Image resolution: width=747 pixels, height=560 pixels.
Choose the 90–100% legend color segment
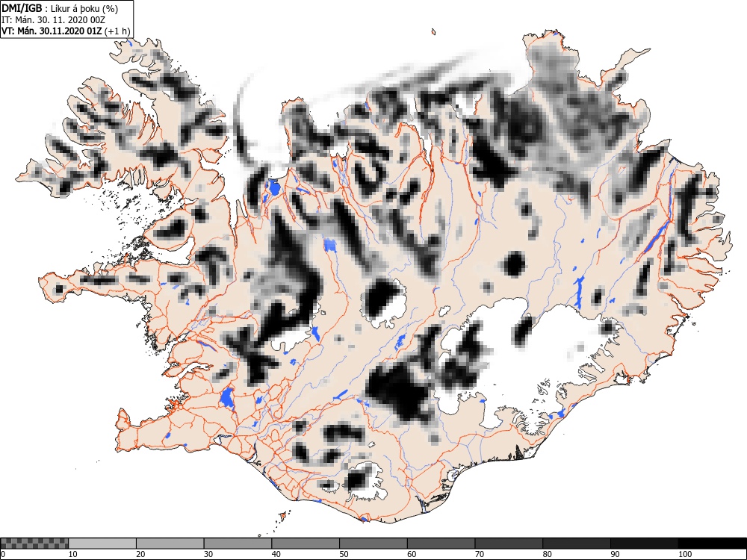(644, 544)
